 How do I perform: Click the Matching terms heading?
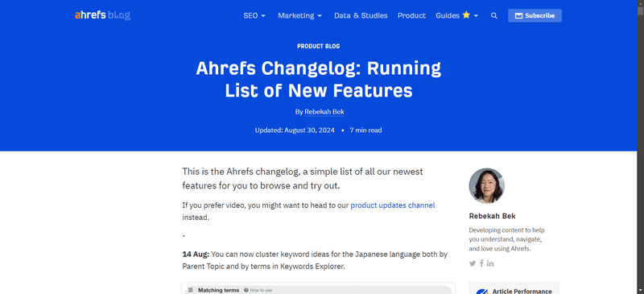218,290
